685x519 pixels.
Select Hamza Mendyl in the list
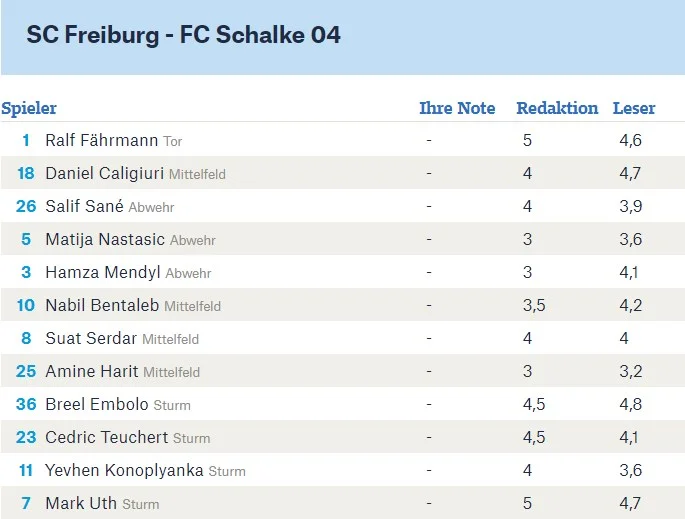pyautogui.click(x=103, y=272)
